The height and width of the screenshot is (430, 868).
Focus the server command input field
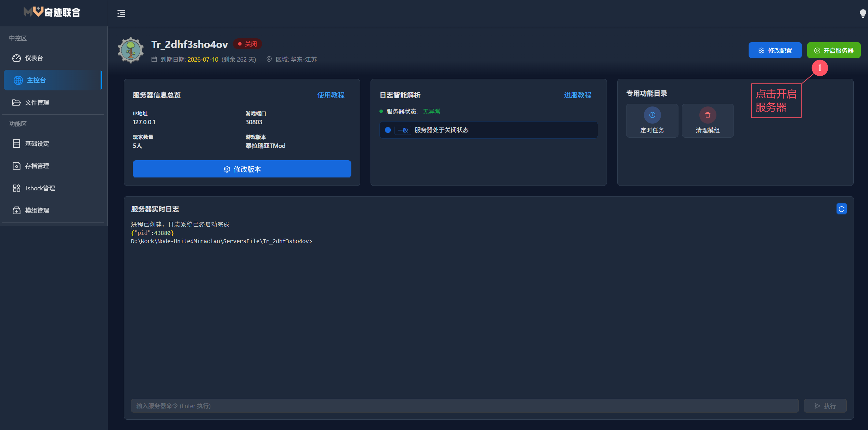pos(465,406)
